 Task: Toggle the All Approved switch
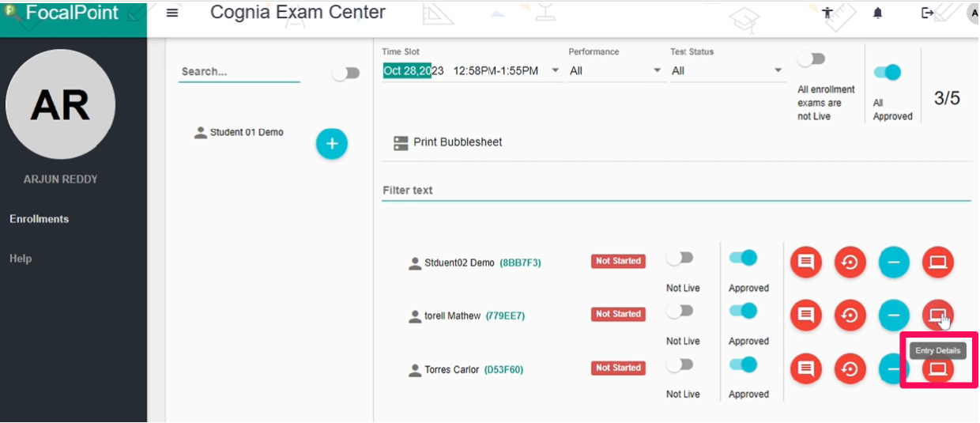pos(888,72)
